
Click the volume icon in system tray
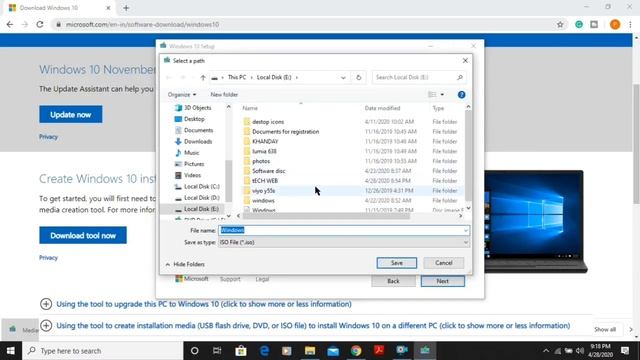(580, 351)
